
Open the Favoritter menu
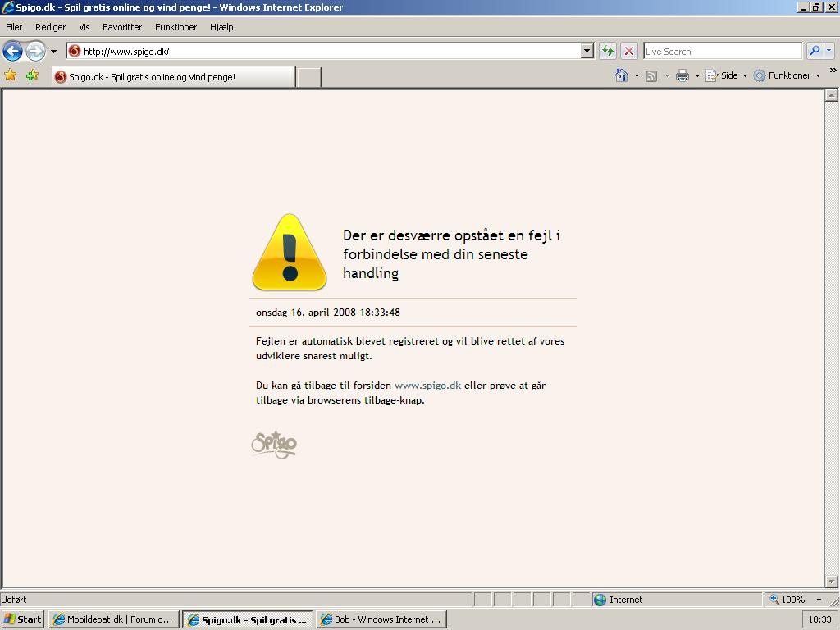pyautogui.click(x=122, y=27)
